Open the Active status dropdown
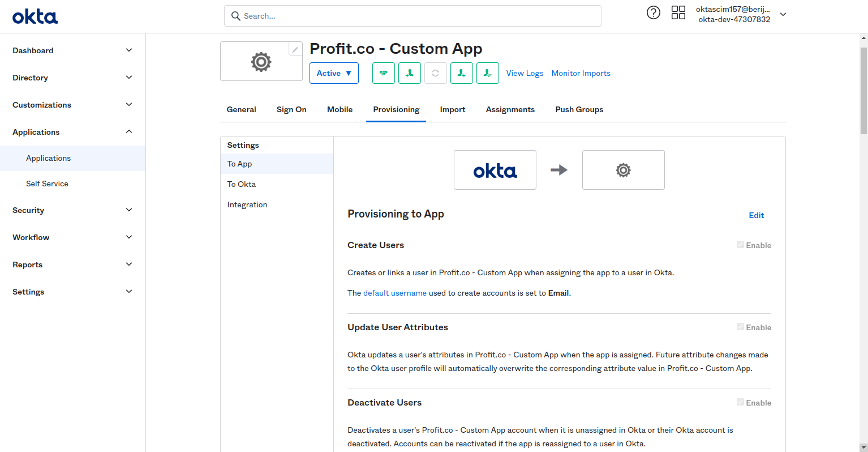The height and width of the screenshot is (452, 868). (334, 73)
